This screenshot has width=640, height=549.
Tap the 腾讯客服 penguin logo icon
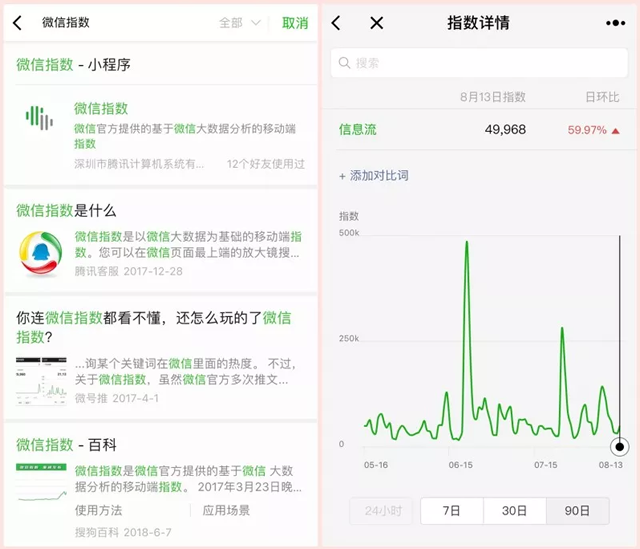[x=40, y=253]
